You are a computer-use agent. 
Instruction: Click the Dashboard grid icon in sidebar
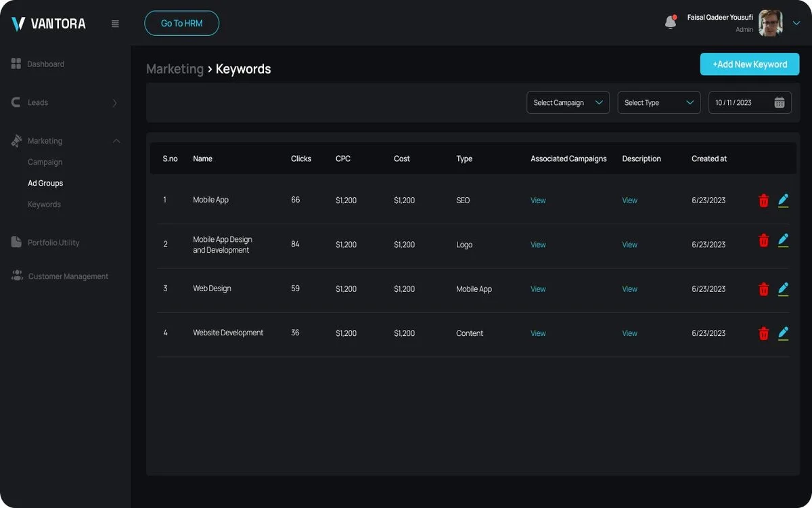16,64
